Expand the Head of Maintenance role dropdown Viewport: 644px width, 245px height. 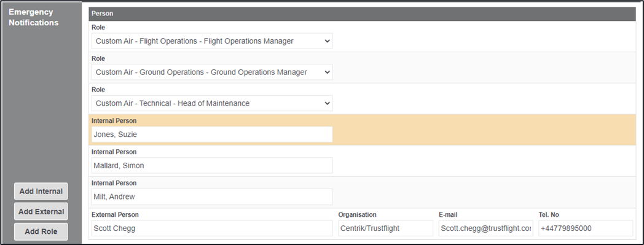212,103
